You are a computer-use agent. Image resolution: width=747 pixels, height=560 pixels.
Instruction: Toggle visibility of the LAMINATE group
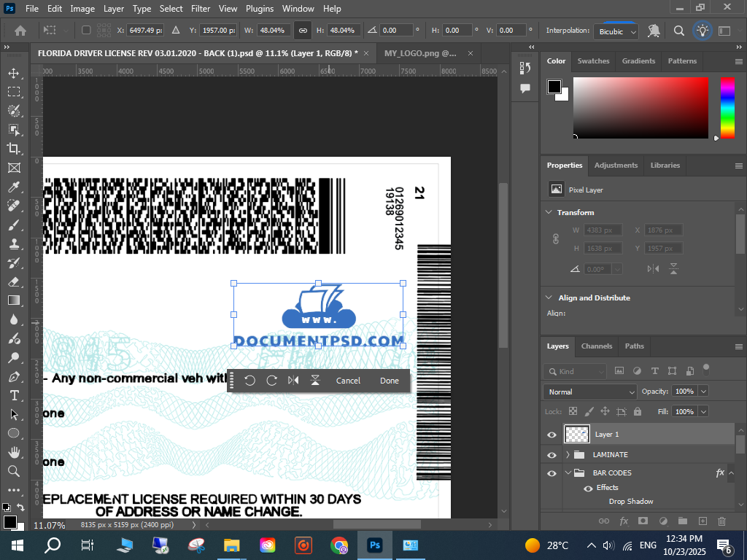(x=552, y=455)
